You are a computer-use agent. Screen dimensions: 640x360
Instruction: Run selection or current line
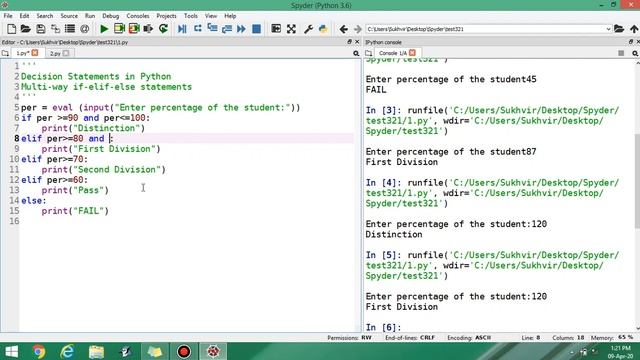[x=148, y=29]
